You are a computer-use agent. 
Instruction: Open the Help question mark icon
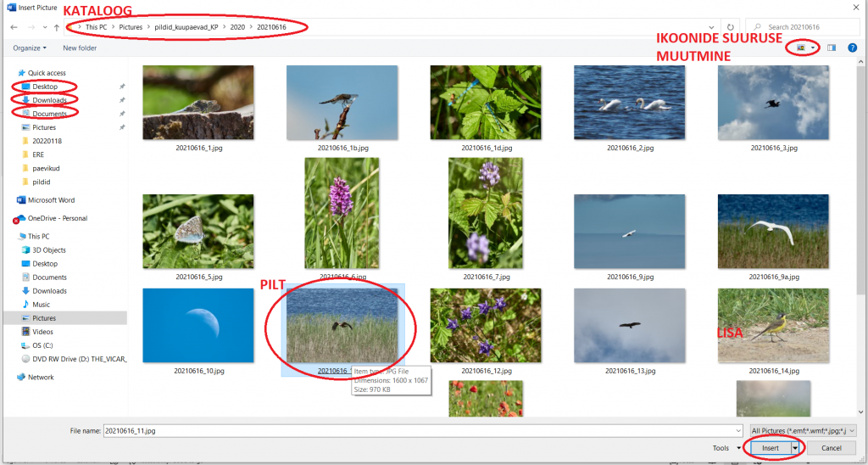tap(851, 48)
